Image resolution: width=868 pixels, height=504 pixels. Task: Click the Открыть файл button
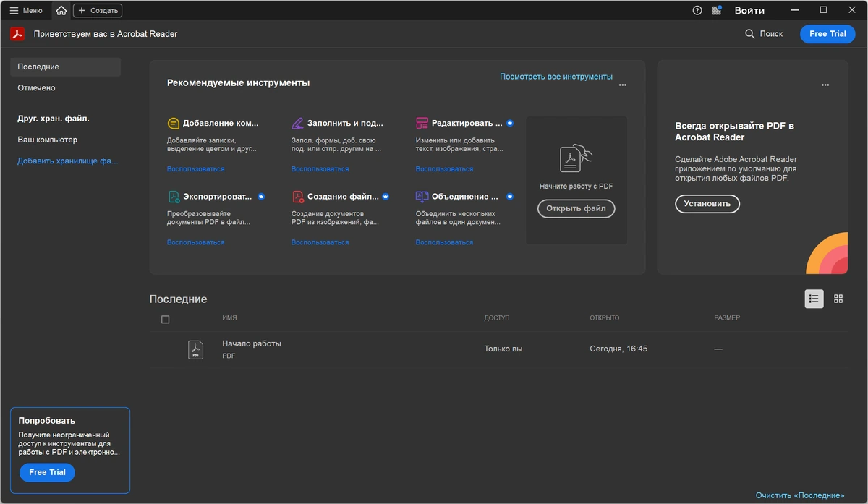[x=576, y=208]
